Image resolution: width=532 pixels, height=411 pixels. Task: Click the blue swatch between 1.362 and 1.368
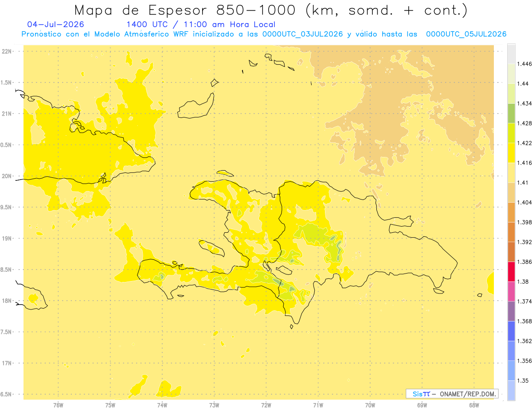tap(511, 331)
